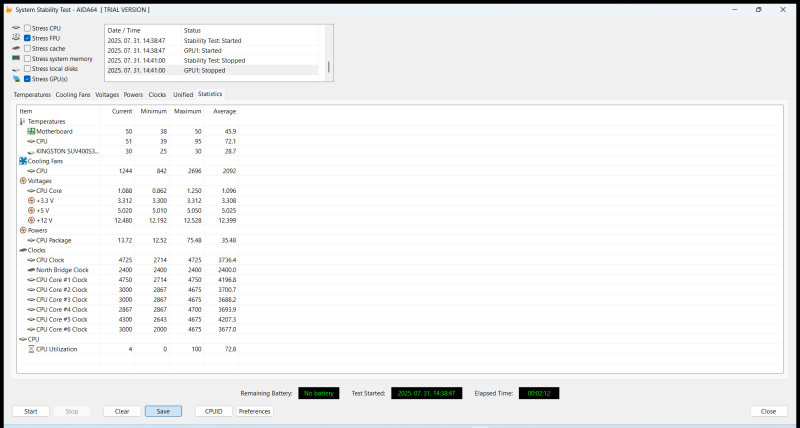Image resolution: width=800 pixels, height=428 pixels.
Task: Open the Cooling Fans tab
Action: point(73,95)
